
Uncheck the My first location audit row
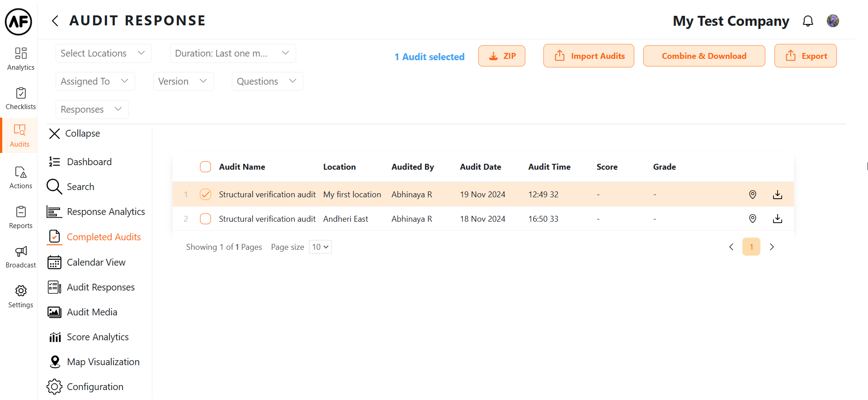pyautogui.click(x=205, y=195)
